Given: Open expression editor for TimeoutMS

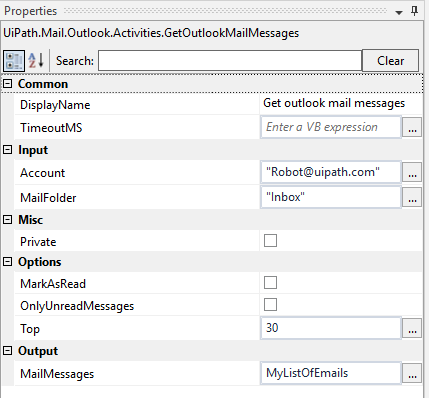Looking at the screenshot, I should 412,127.
